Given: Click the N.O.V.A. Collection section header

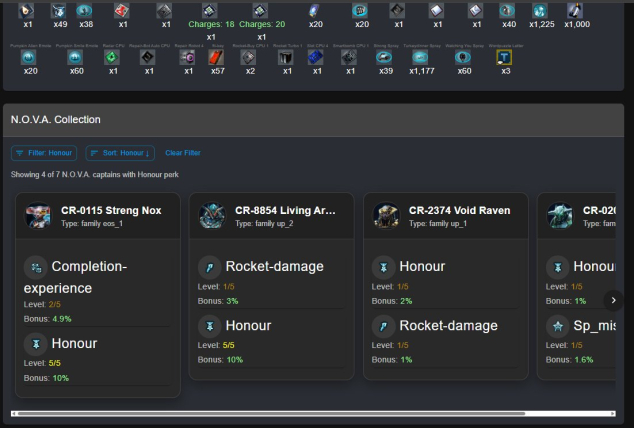Looking at the screenshot, I should point(56,120).
